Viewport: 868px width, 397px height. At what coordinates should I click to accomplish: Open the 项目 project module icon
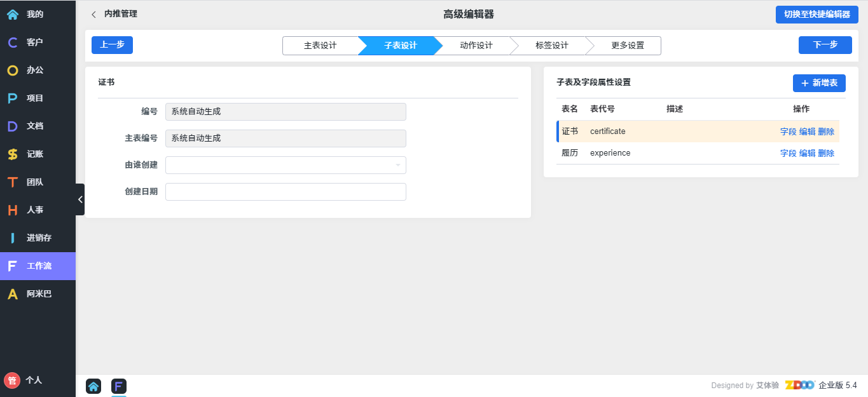click(13, 98)
